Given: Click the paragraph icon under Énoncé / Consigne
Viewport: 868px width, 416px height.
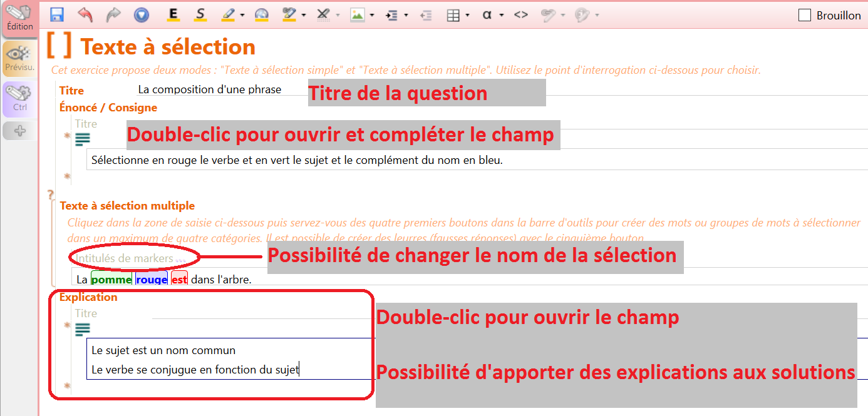Looking at the screenshot, I should point(83,140).
